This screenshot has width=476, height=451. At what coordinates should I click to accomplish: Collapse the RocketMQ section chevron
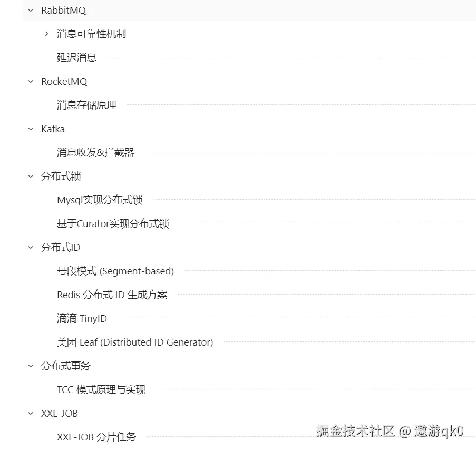click(31, 81)
